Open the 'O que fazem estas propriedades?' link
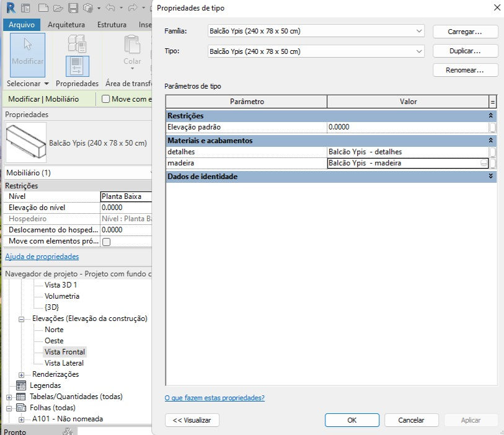 point(214,398)
